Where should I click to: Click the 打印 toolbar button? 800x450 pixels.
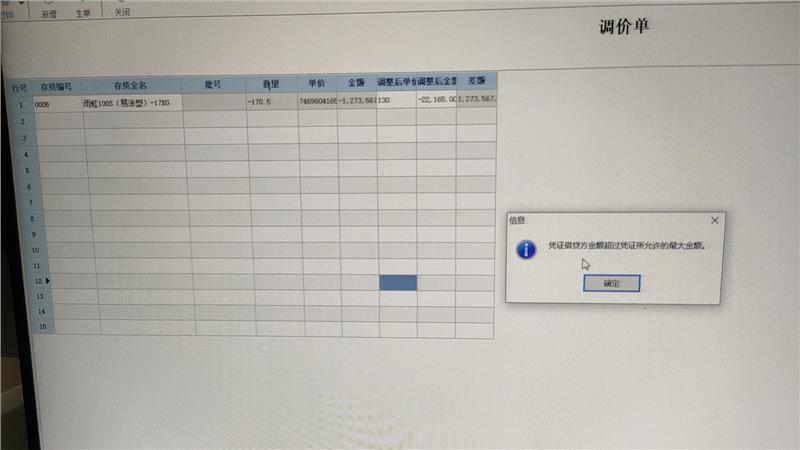click(8, 13)
